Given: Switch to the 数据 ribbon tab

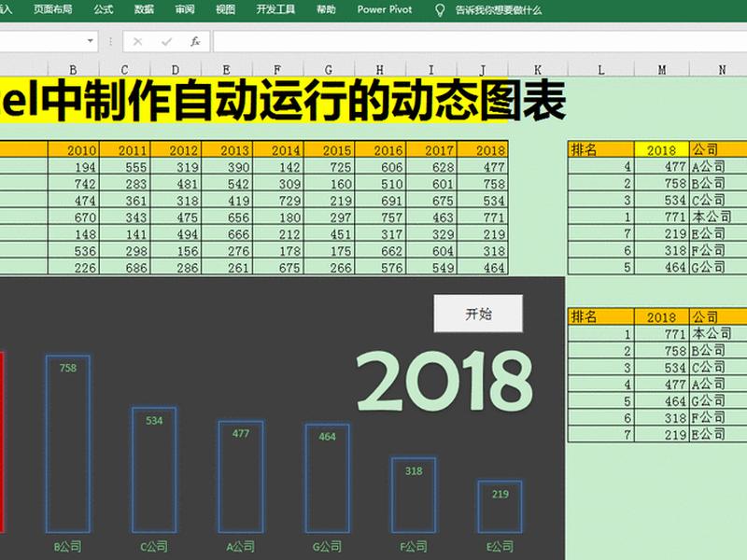Looking at the screenshot, I should [144, 9].
